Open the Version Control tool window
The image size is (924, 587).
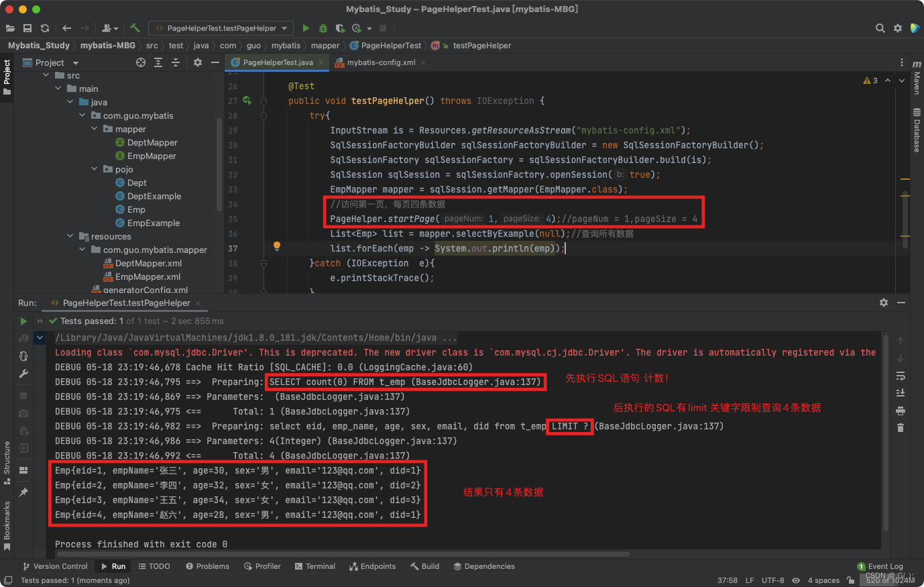tap(55, 566)
